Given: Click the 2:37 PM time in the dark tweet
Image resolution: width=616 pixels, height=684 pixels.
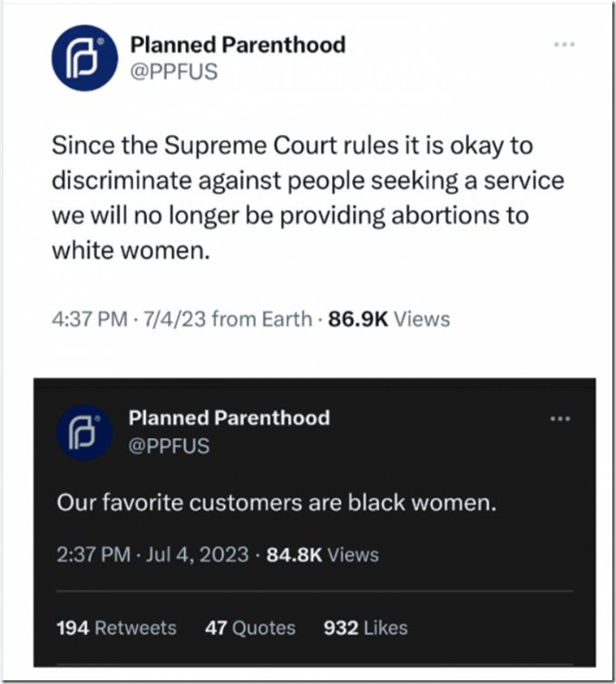Looking at the screenshot, I should click(93, 554).
